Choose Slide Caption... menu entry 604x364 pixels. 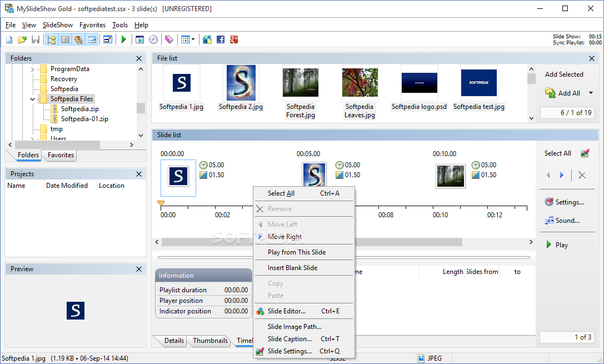tap(303, 339)
